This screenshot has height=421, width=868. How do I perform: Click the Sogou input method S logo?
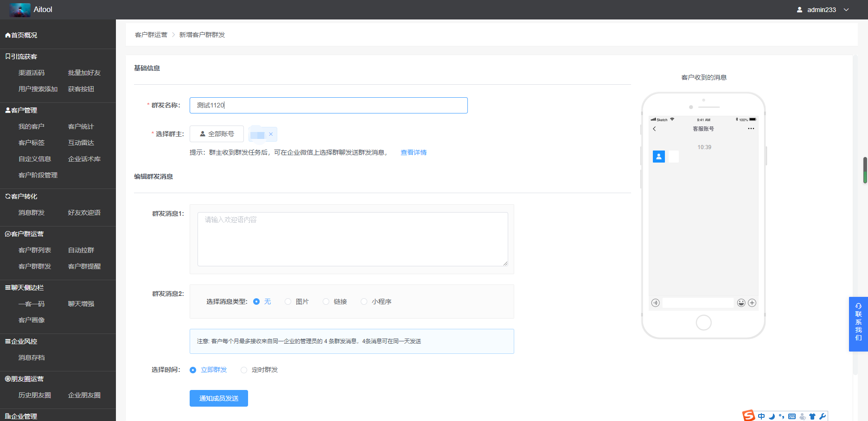coord(749,415)
